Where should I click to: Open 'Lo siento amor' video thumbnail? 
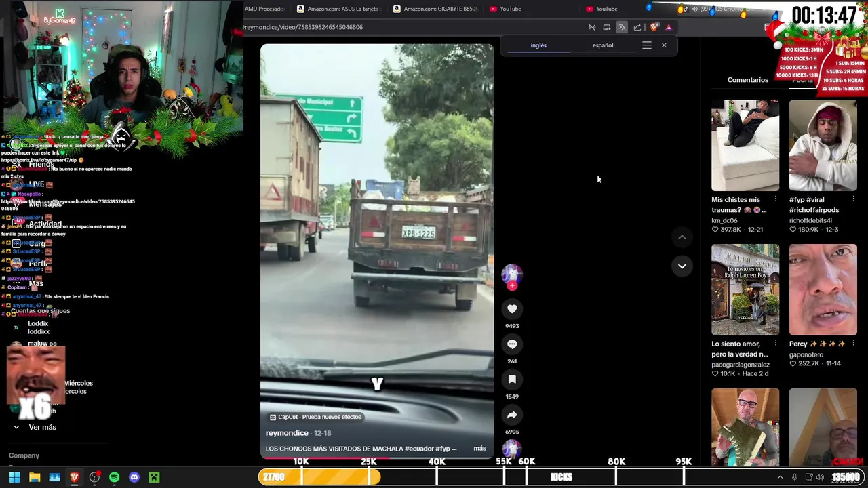coord(745,289)
